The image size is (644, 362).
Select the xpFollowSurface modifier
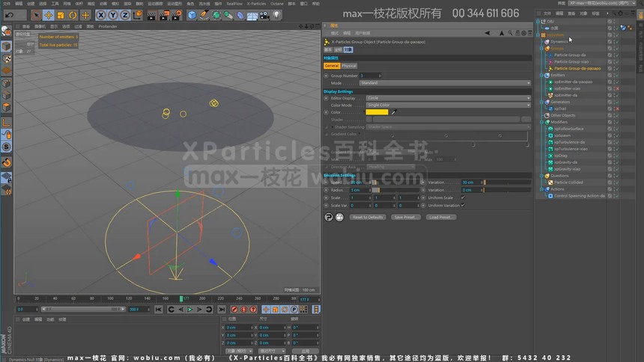pyautogui.click(x=568, y=129)
